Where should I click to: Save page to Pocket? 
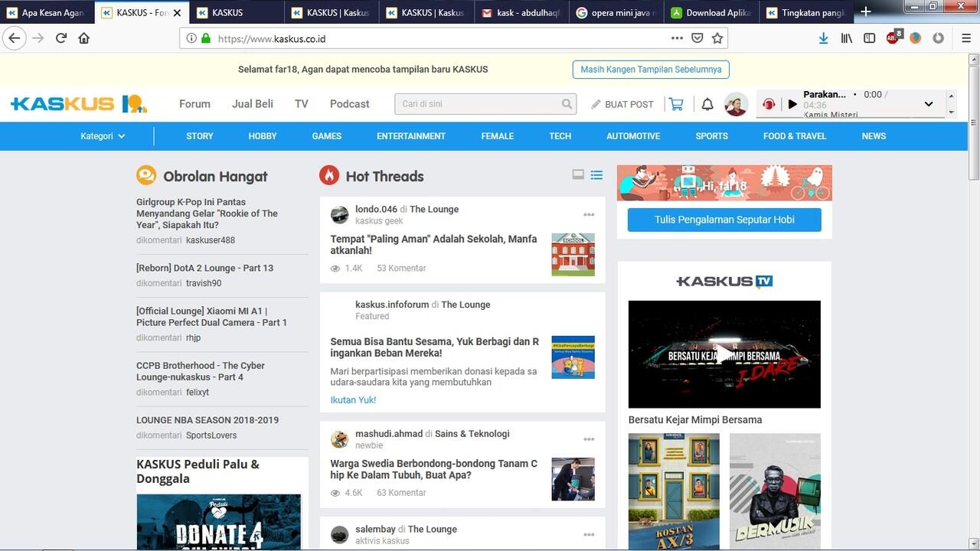[697, 37]
